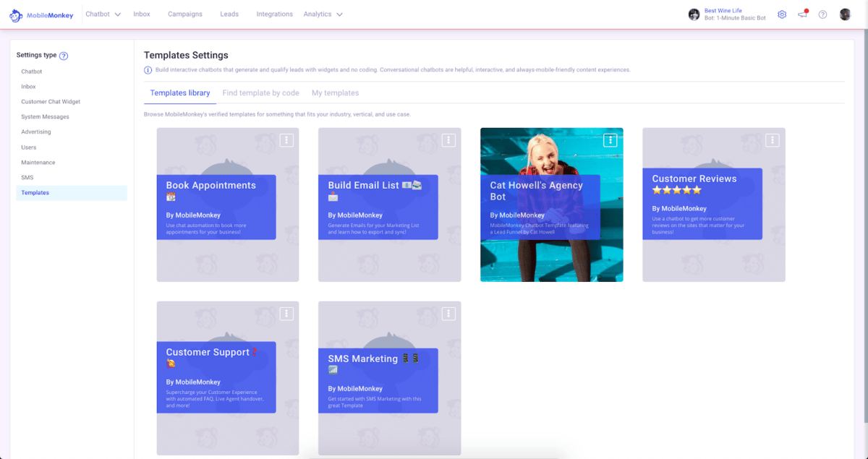Open the Book Appointments card options menu
Viewport: 868px width, 459px height.
[x=286, y=140]
